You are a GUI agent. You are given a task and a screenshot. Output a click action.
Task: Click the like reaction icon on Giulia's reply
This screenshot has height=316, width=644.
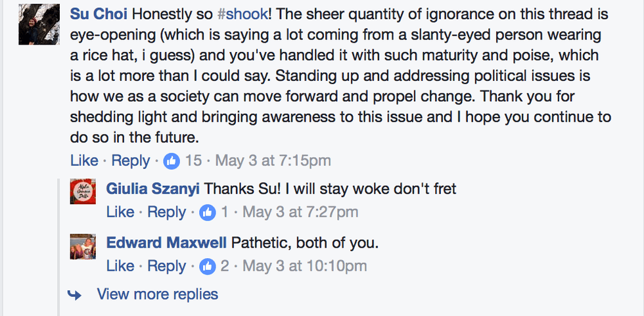point(207,213)
